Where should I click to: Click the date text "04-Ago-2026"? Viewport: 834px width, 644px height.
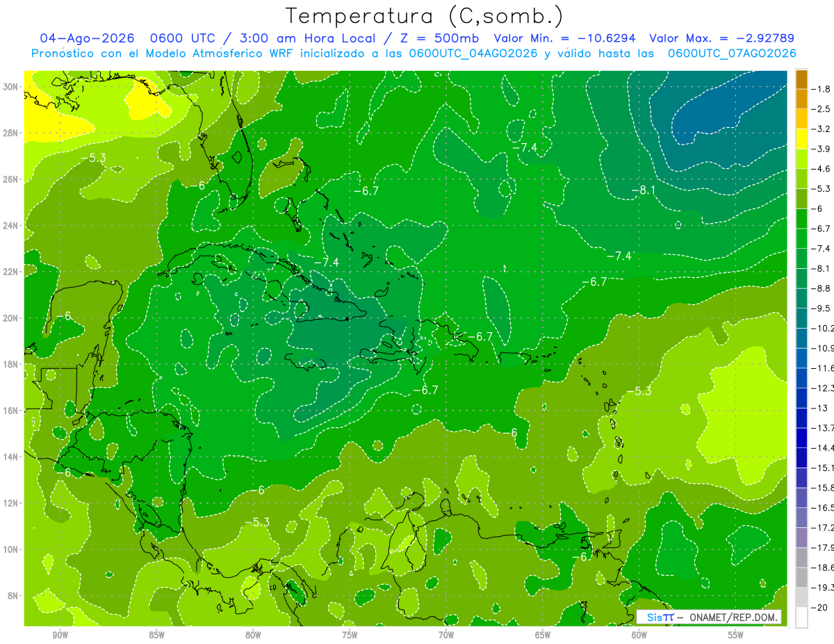click(x=85, y=38)
